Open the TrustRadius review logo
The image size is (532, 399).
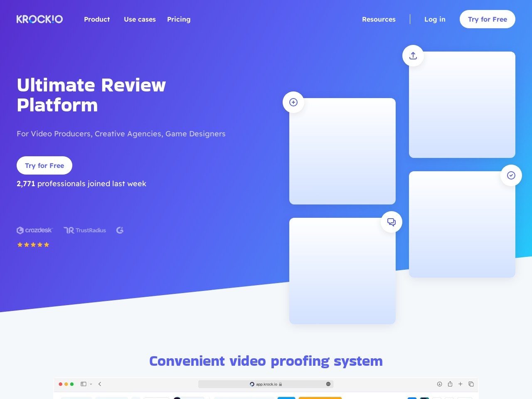(85, 230)
